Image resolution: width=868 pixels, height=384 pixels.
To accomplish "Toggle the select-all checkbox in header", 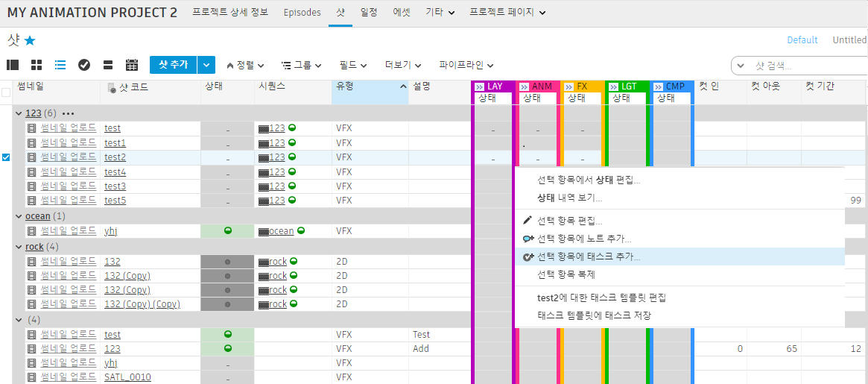I will (6, 92).
